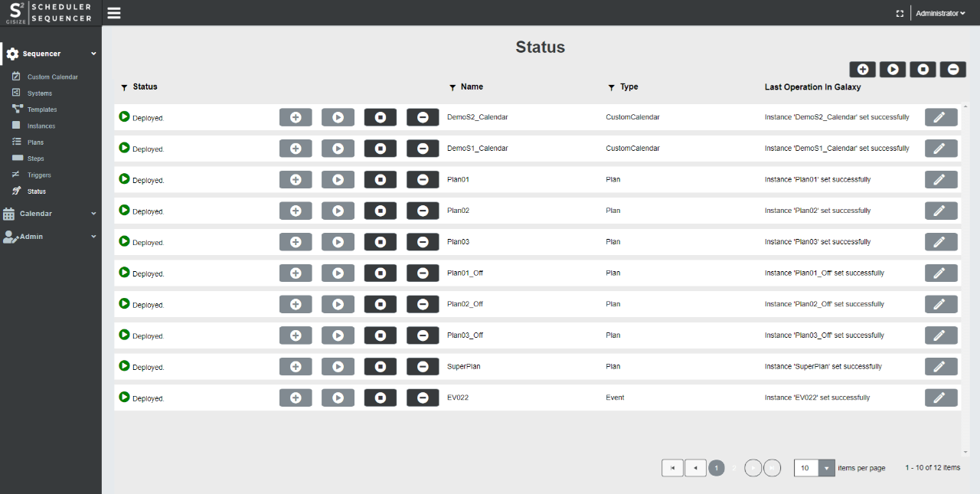Viewport: 980px width, 494px height.
Task: Click the stop icon for Plan03 row
Action: coord(381,242)
